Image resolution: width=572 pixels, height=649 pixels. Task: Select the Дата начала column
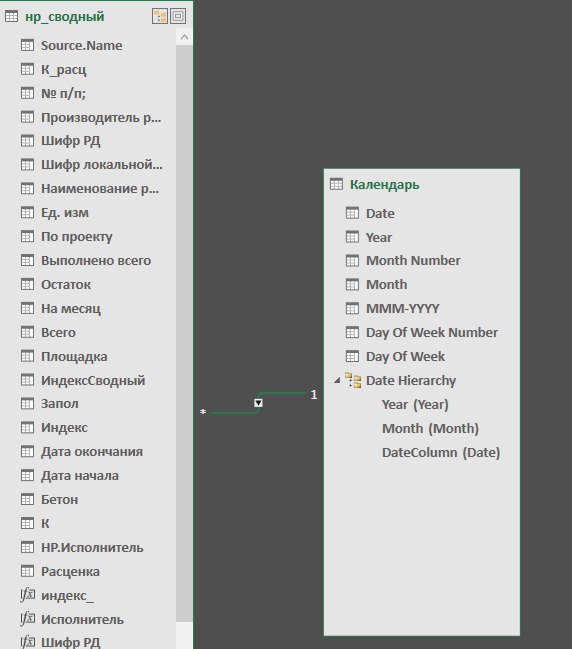pyautogui.click(x=80, y=476)
